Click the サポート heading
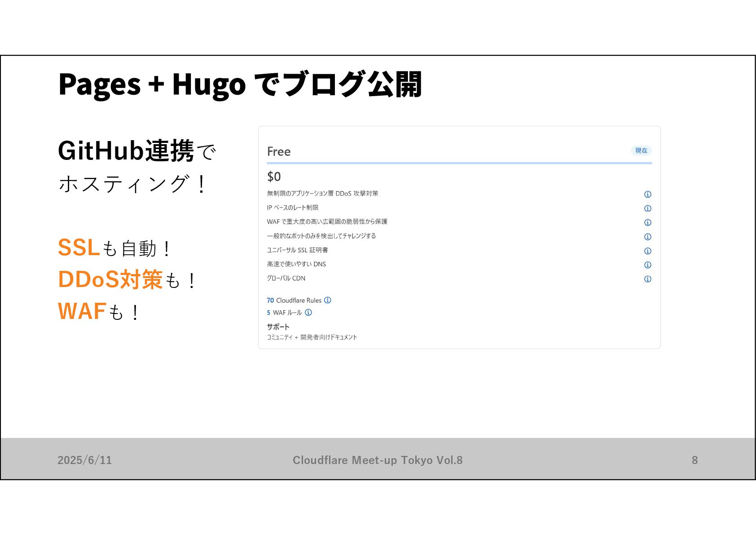The image size is (756, 535). pos(278,327)
